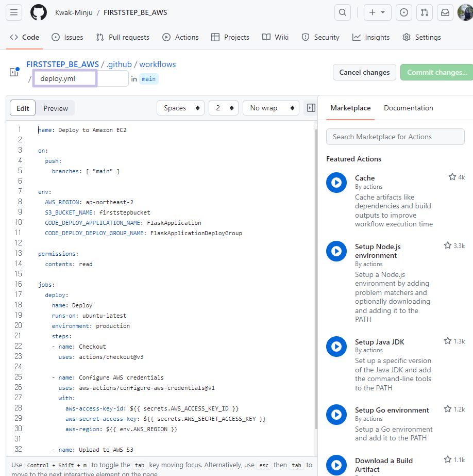Click code line 'AWS_REGION: ap-northeast-2'
Screen dimensions: 473x476
pyautogui.click(x=89, y=202)
